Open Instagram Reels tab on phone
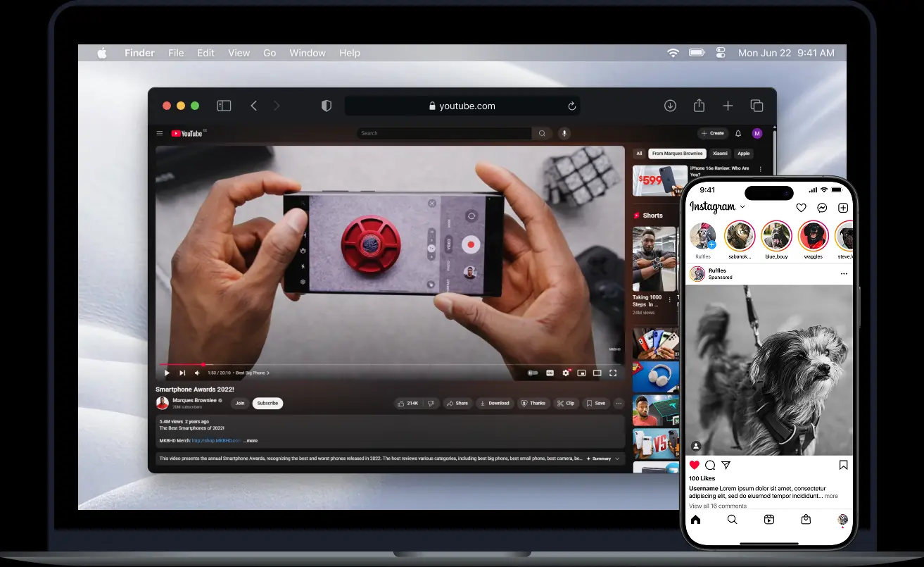 769,520
